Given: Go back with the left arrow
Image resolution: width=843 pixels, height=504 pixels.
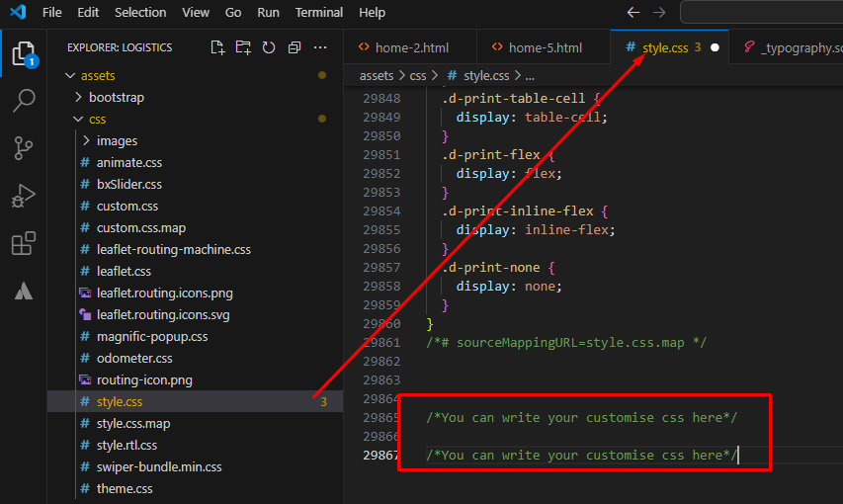Looking at the screenshot, I should click(633, 13).
